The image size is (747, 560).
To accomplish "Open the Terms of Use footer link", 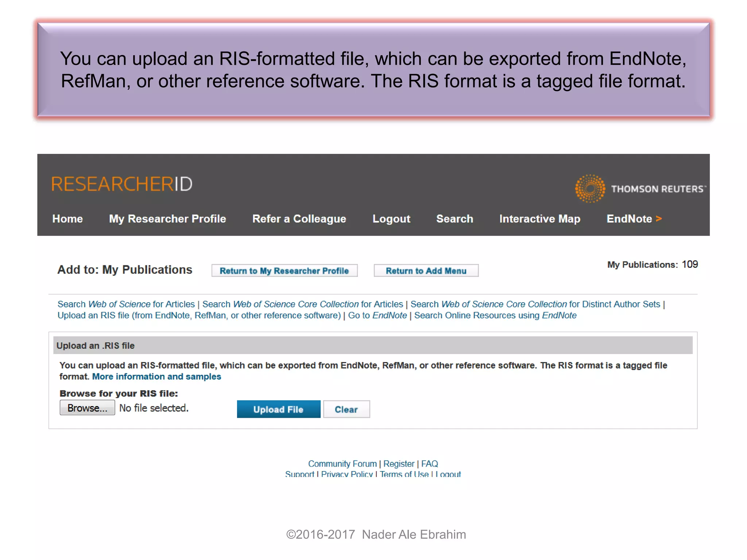I will (404, 474).
